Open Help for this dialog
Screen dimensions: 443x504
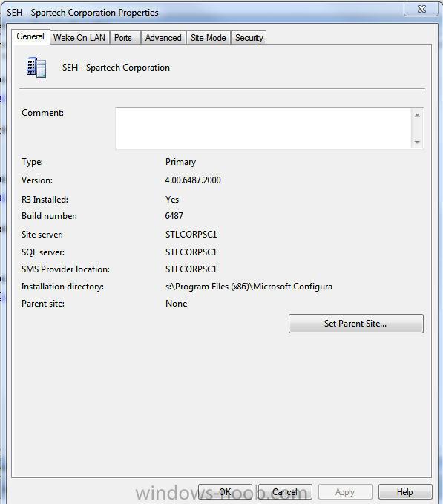click(x=405, y=492)
